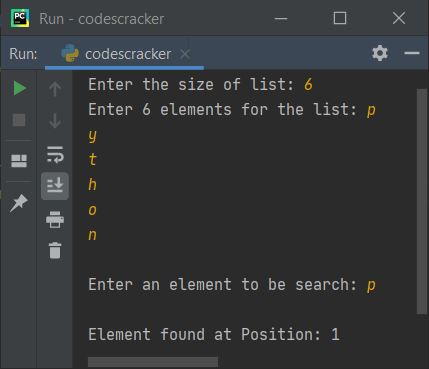Click the Up the Stack Trace arrow
429x369 pixels.
point(55,89)
